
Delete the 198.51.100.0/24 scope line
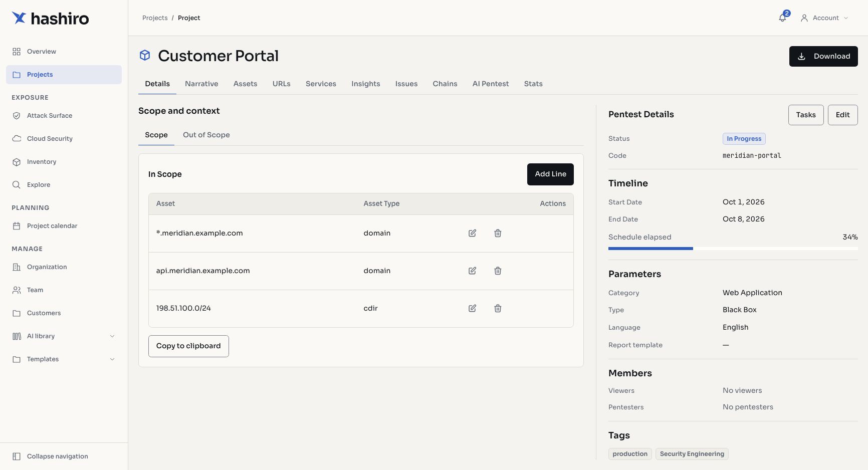[498, 308]
